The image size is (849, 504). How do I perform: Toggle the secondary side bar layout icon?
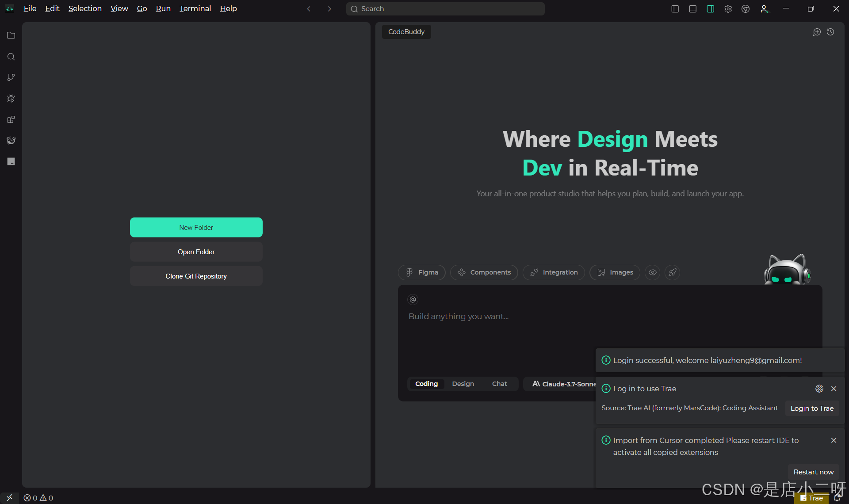pyautogui.click(x=710, y=9)
